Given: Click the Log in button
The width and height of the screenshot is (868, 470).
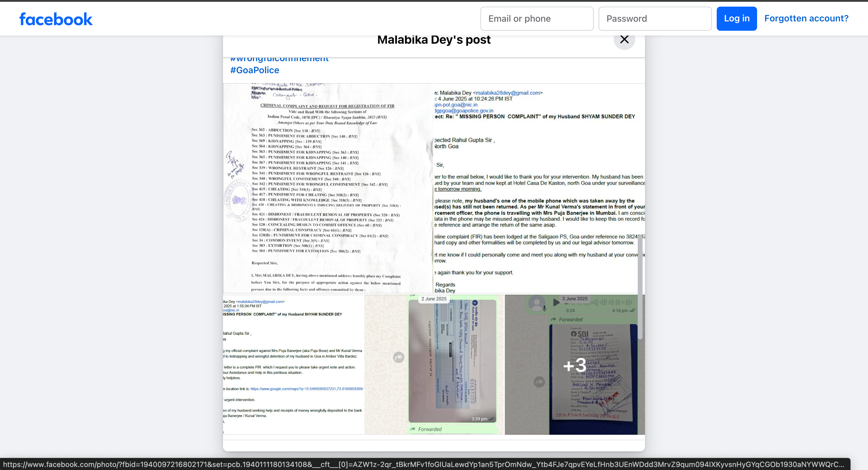Looking at the screenshot, I should click(737, 19).
